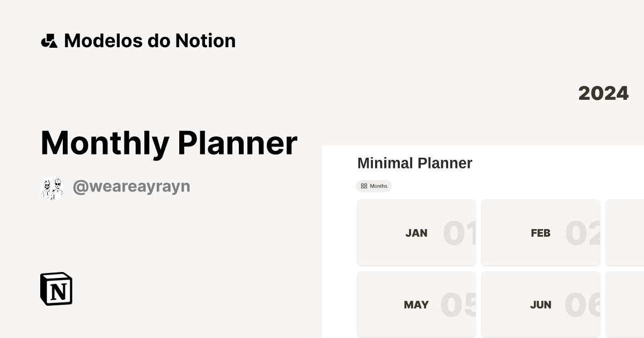Click the @weareayrayn profile avatar

coord(52,186)
